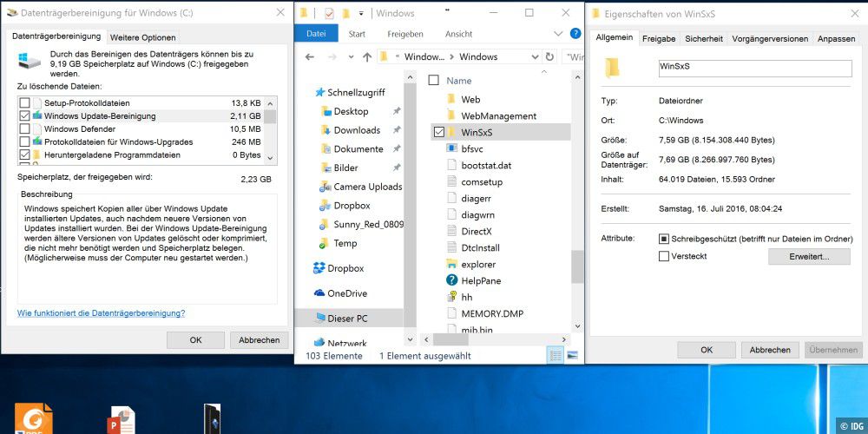The width and height of the screenshot is (868, 434).
Task: Open PowerPoint file icon on desktop
Action: coord(123,419)
